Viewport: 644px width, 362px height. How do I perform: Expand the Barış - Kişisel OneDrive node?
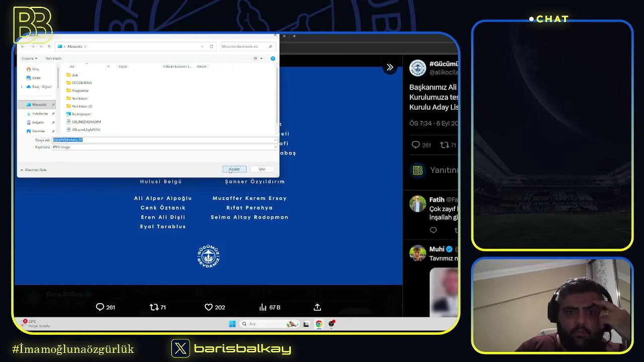pyautogui.click(x=21, y=87)
